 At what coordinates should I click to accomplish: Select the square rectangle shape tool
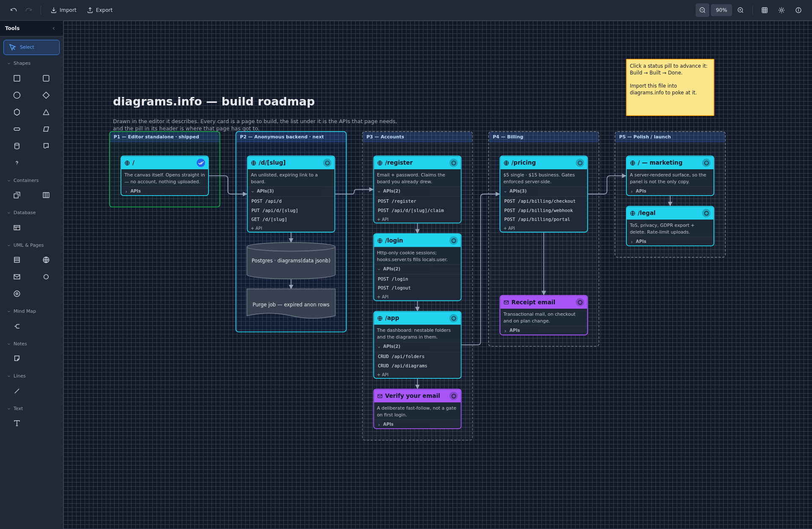17,78
